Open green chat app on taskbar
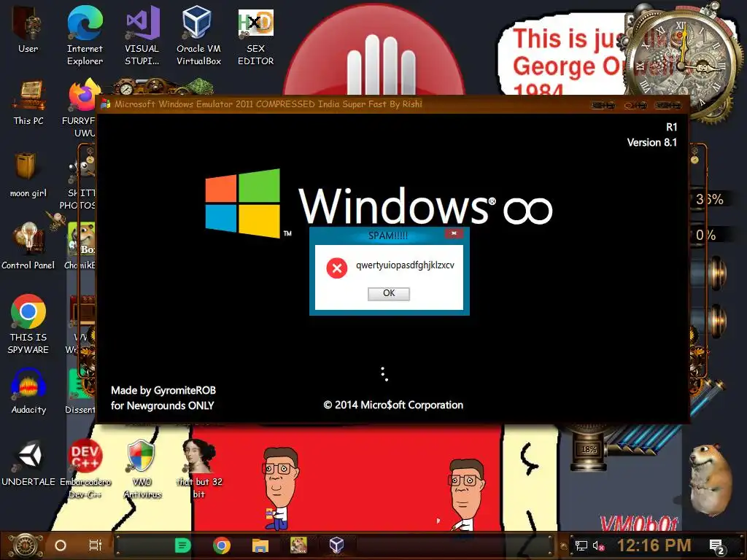The height and width of the screenshot is (560, 747). tap(182, 545)
